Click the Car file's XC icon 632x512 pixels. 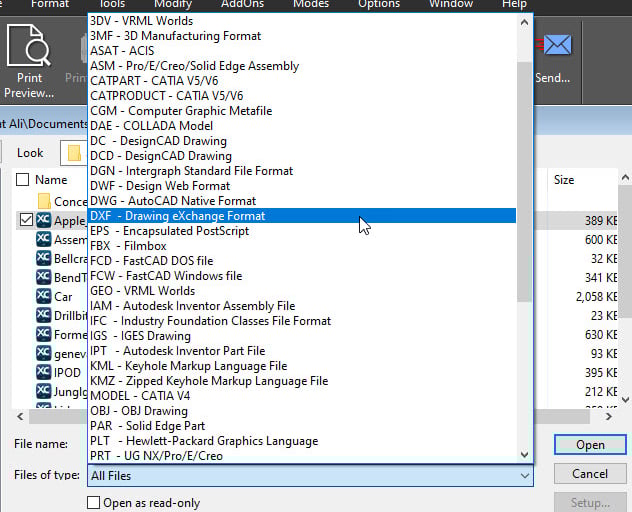click(44, 296)
